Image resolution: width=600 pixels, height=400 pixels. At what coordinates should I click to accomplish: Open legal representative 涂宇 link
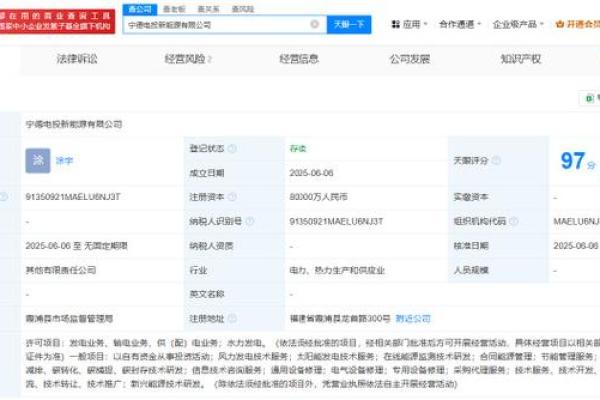tap(64, 161)
